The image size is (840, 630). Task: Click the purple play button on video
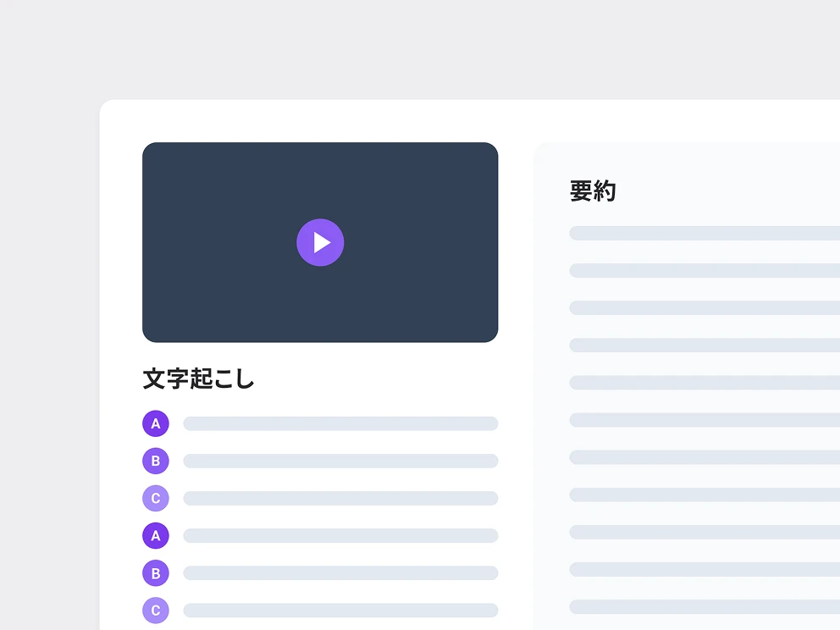point(320,242)
